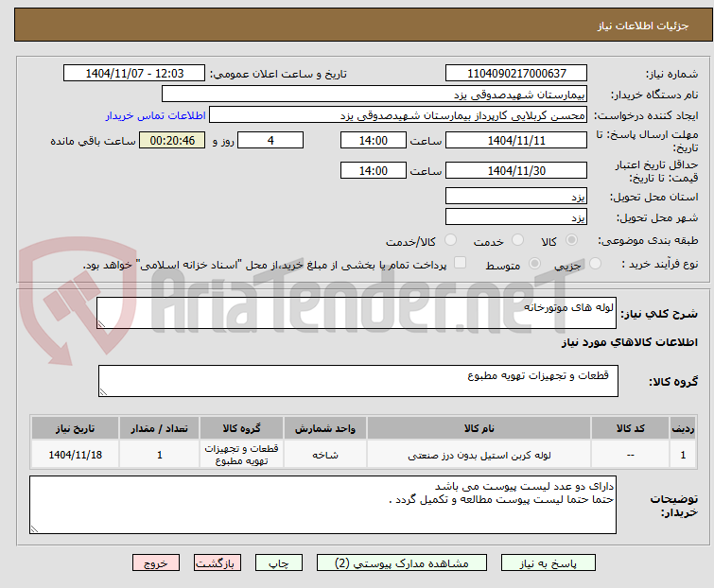The height and width of the screenshot is (588, 714).
Task: Click the remaining days field showing 4
Action: click(x=270, y=140)
